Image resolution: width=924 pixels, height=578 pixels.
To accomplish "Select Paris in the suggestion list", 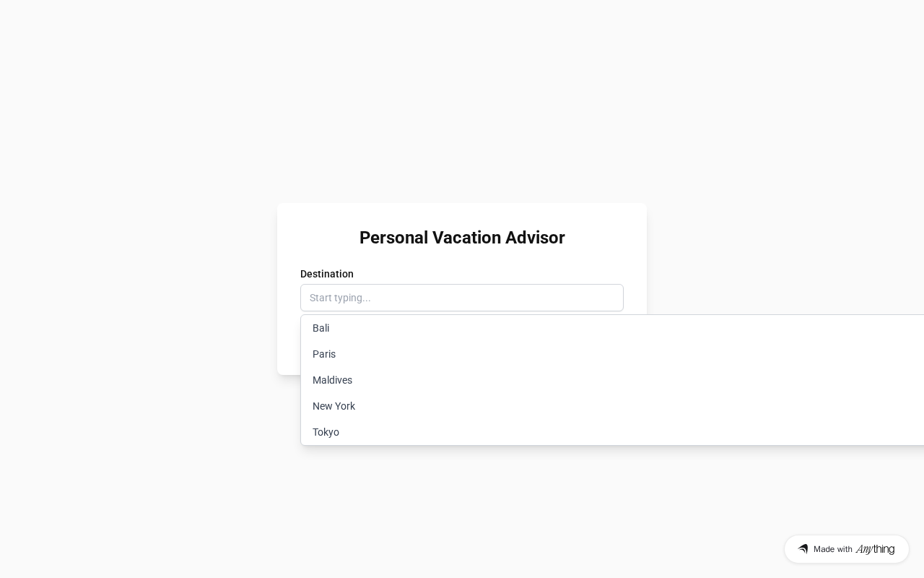I will coord(324,354).
